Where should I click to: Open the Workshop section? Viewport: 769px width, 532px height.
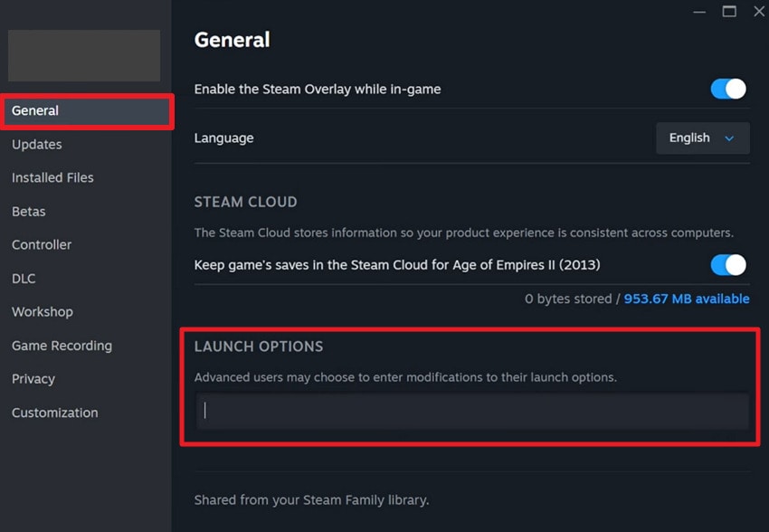coord(42,311)
